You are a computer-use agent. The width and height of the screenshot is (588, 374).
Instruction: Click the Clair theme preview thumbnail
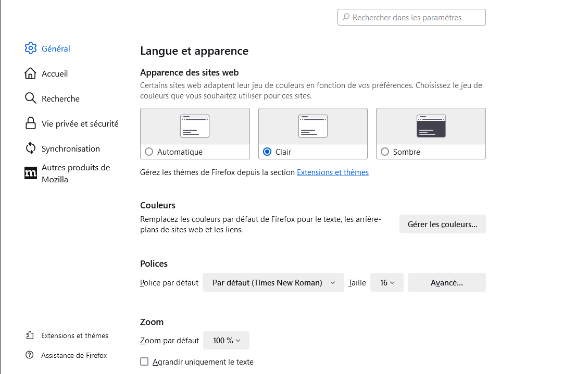[x=312, y=126]
